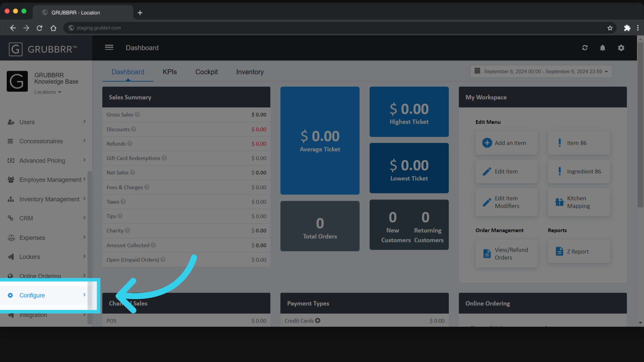644x362 pixels.
Task: Open the Z Report
Action: click(x=579, y=251)
